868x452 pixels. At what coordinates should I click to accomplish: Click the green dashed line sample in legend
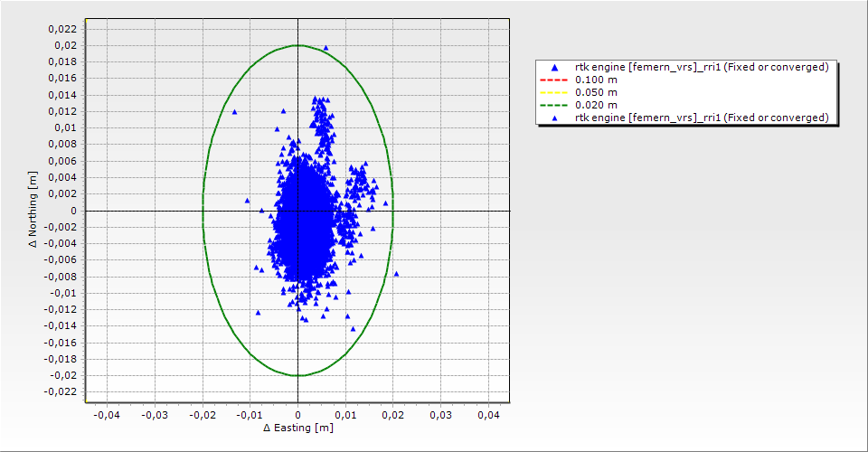(553, 105)
